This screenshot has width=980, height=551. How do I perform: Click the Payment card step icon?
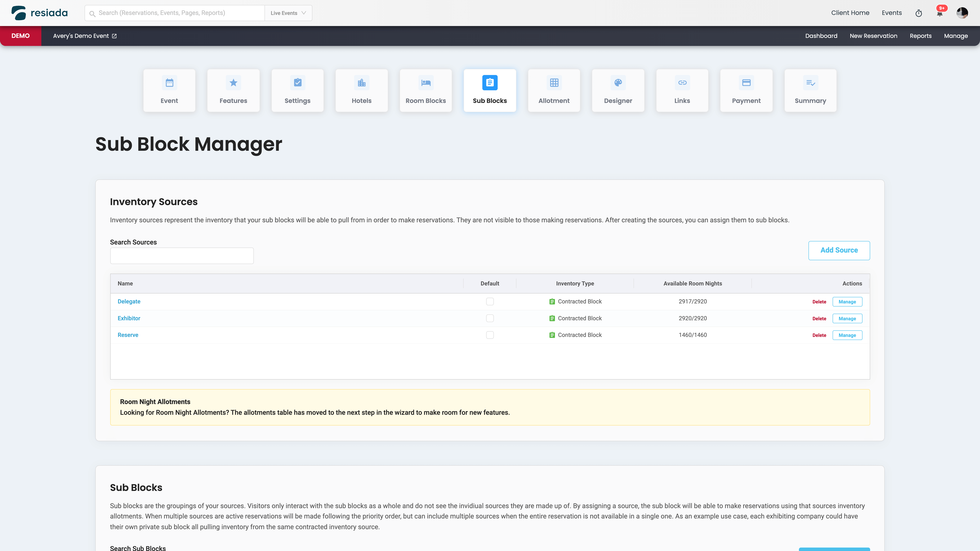(x=746, y=83)
